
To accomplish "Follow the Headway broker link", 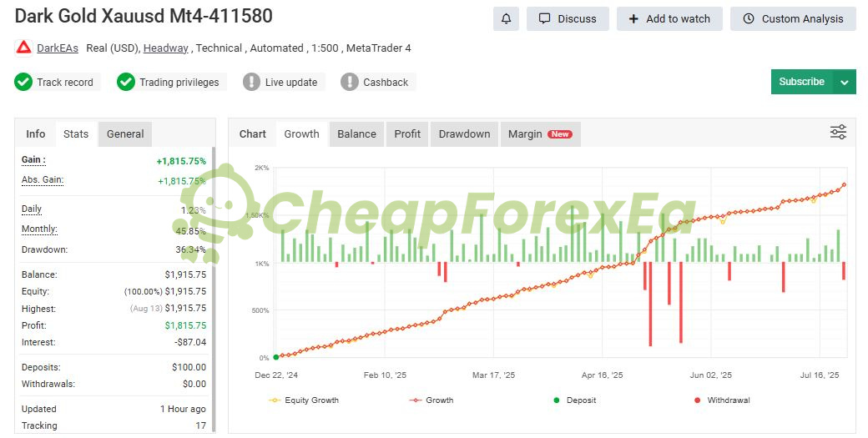I will click(165, 48).
